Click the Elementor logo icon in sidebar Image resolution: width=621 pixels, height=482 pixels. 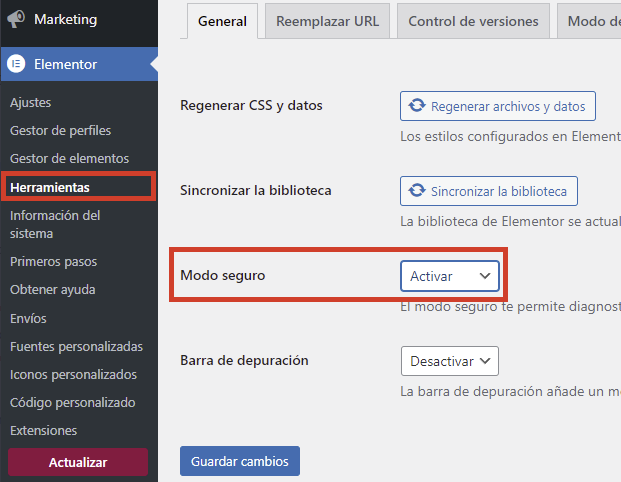click(x=16, y=64)
